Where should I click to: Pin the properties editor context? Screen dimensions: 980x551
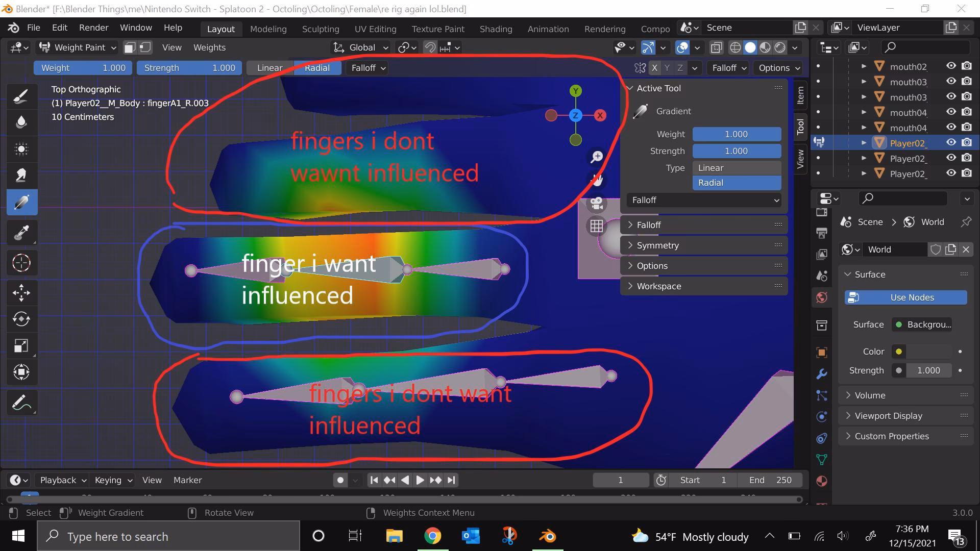point(966,222)
